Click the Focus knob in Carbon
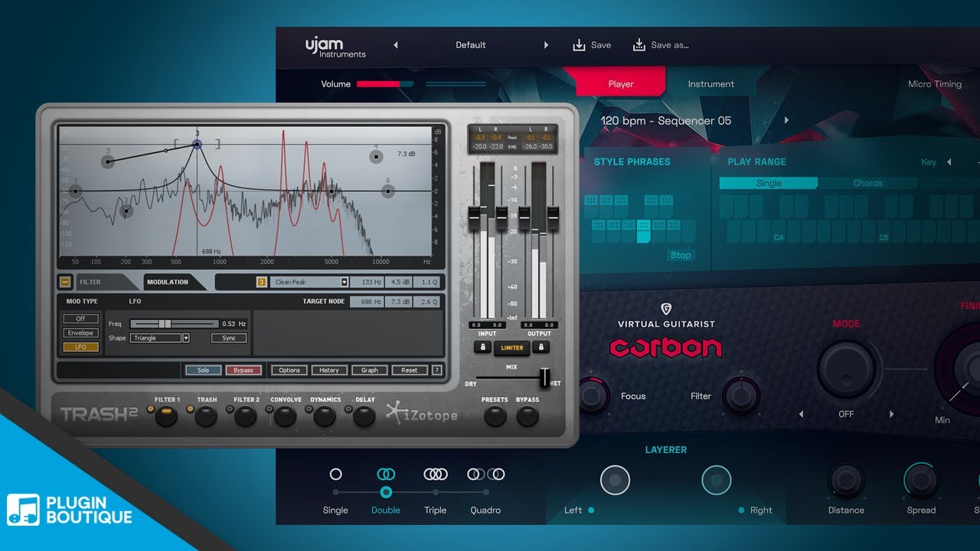 [593, 396]
